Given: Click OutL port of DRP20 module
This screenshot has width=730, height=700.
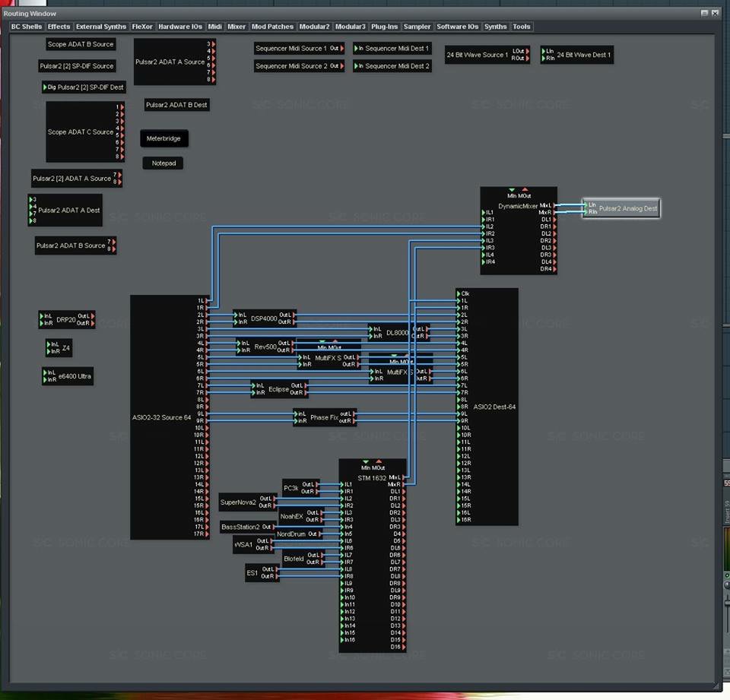Looking at the screenshot, I should (93, 316).
